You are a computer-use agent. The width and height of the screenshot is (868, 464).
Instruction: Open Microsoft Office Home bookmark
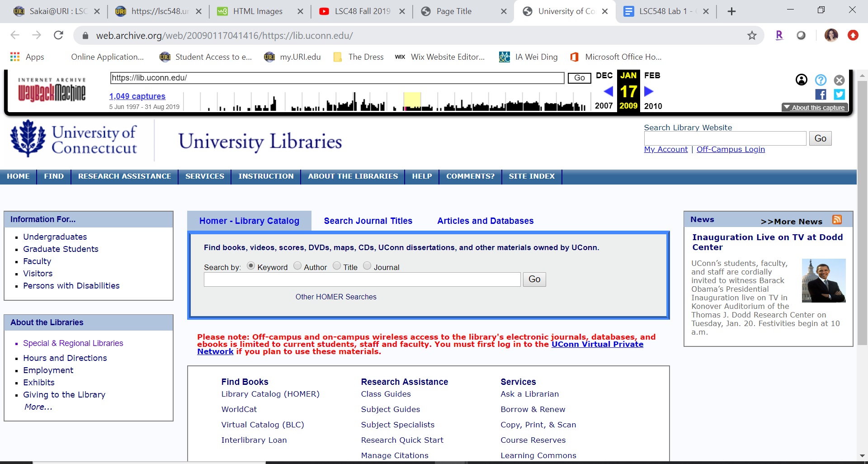coord(616,57)
